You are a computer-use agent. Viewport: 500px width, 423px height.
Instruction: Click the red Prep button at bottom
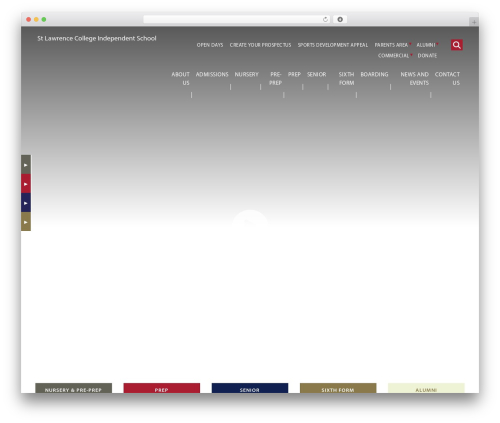pyautogui.click(x=162, y=388)
